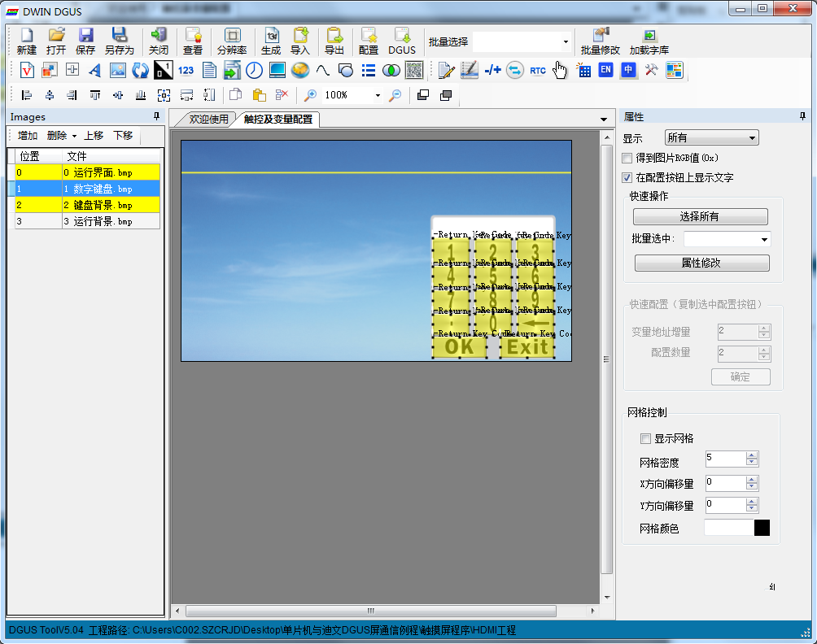
Task: Click 上移 move up in Images panel
Action: click(x=94, y=135)
